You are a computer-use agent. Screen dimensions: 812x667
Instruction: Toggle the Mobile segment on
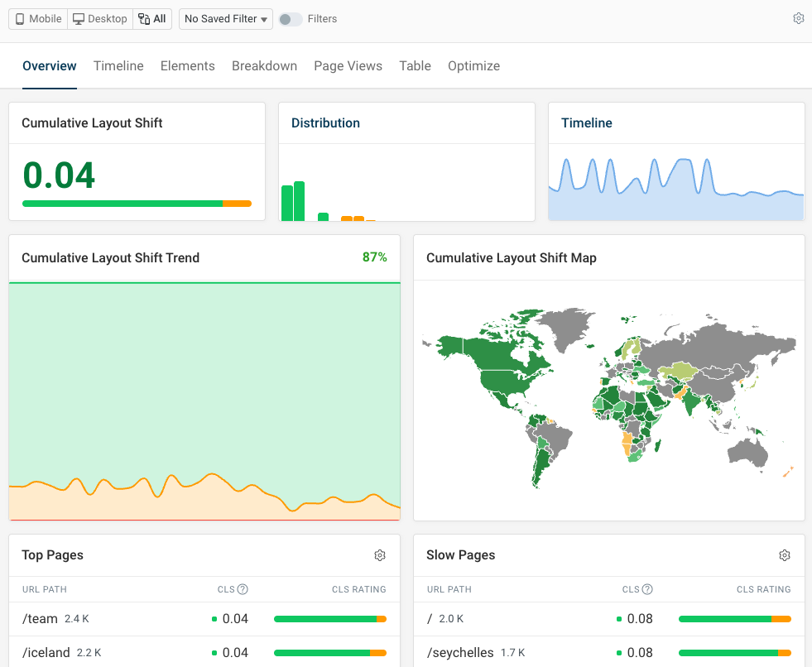36,18
